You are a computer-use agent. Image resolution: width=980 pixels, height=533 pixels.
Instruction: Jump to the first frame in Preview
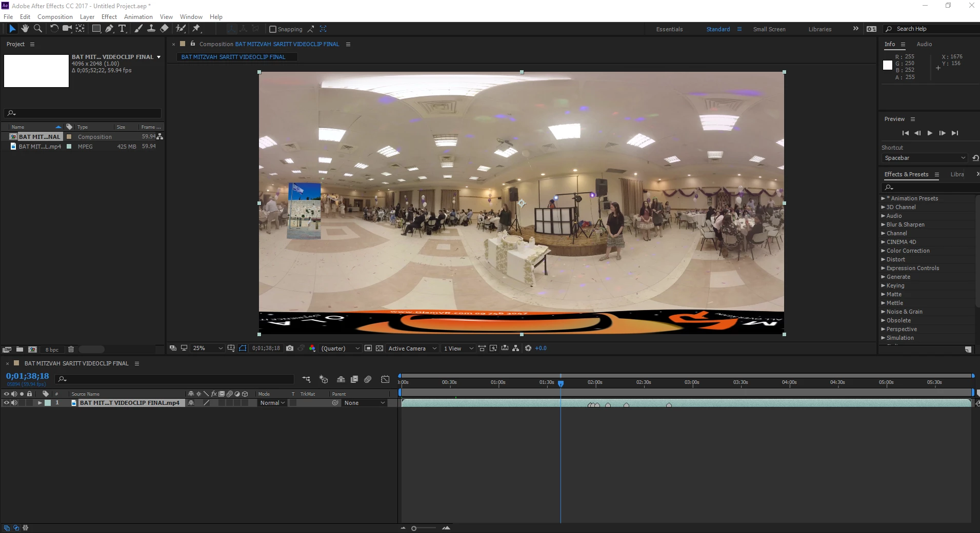click(905, 133)
